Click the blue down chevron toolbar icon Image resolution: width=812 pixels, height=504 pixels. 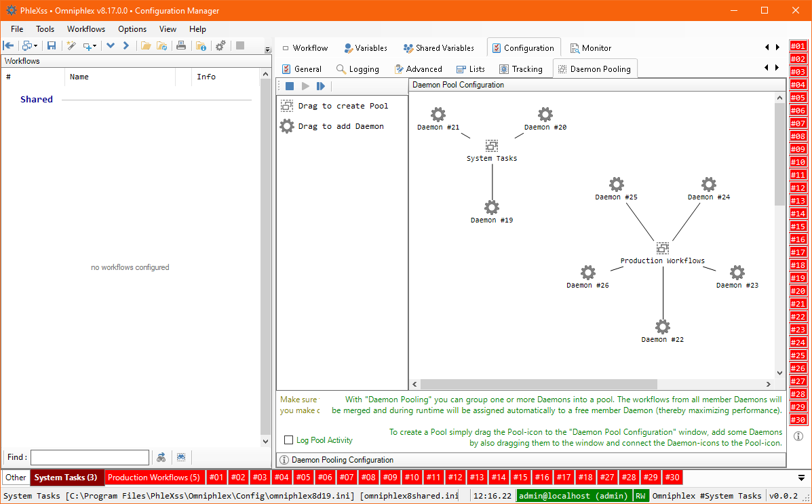(x=111, y=45)
